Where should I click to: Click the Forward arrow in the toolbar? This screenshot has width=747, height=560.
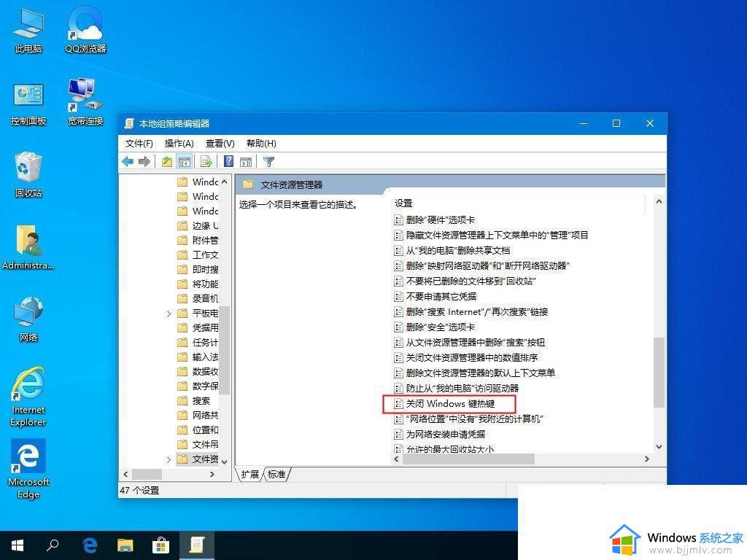coord(144,162)
